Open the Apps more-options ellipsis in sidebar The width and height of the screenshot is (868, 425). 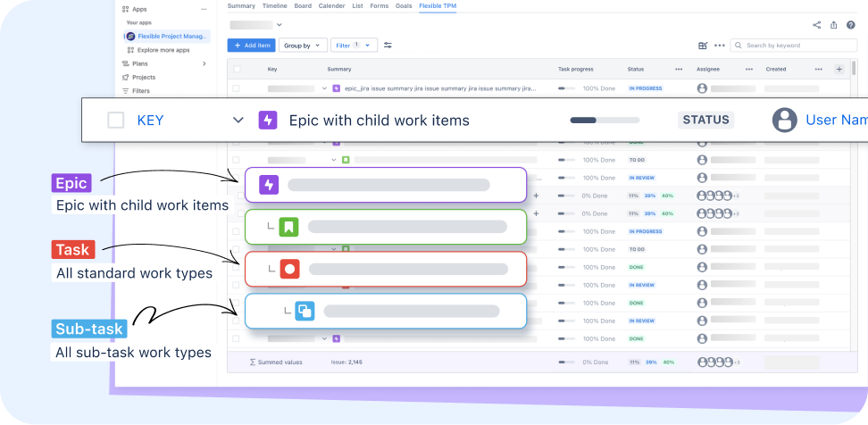tap(204, 10)
